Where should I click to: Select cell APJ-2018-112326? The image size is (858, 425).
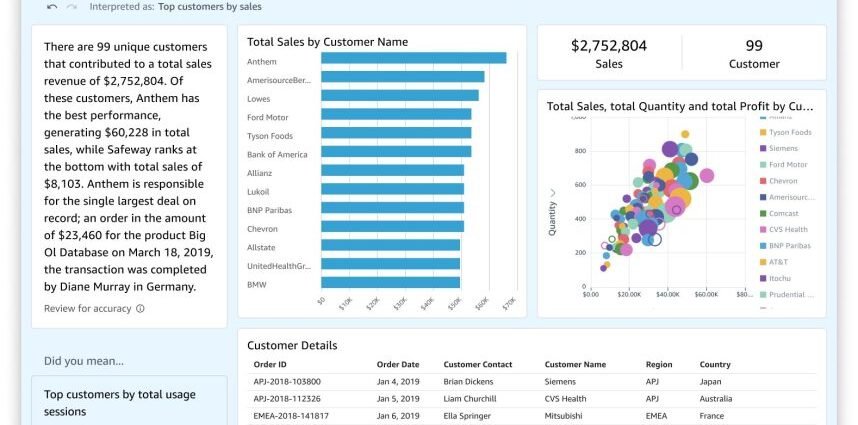287,399
